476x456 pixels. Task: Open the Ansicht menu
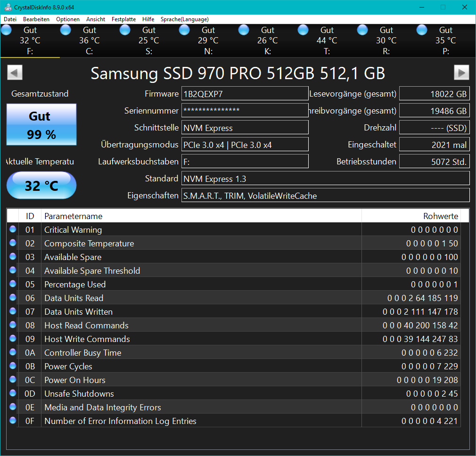[x=96, y=19]
